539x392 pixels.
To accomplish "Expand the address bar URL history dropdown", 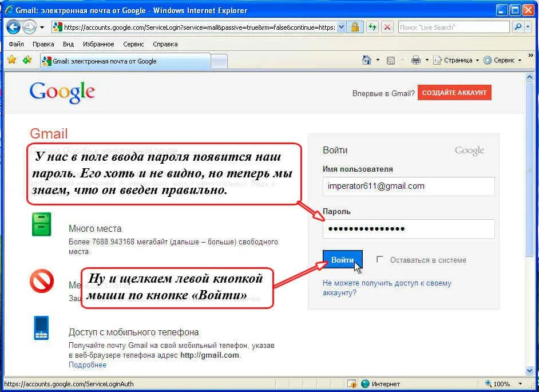I will pyautogui.click(x=341, y=27).
